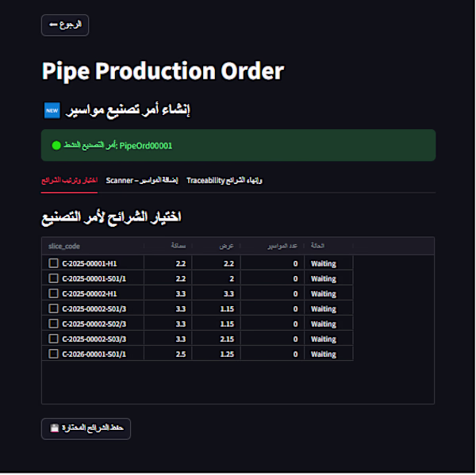This screenshot has width=476, height=475.
Task: Mark the C-2026-00001-S01/1 slice checkbox
Action: [53, 354]
